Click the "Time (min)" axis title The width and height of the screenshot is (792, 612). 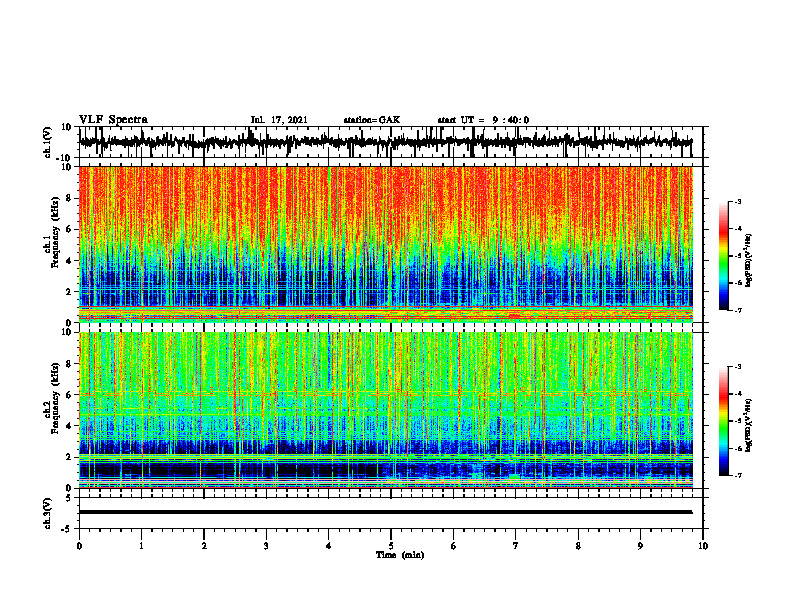tap(400, 555)
